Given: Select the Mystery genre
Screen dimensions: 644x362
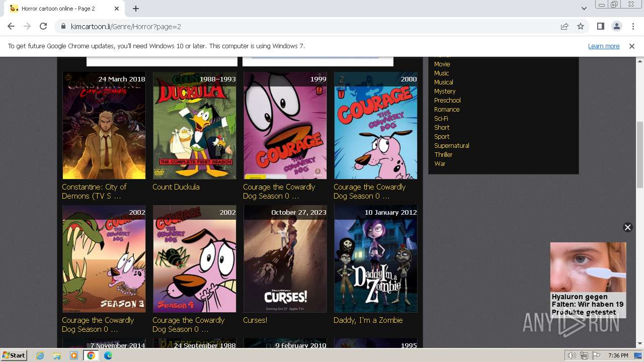Looking at the screenshot, I should (x=445, y=91).
